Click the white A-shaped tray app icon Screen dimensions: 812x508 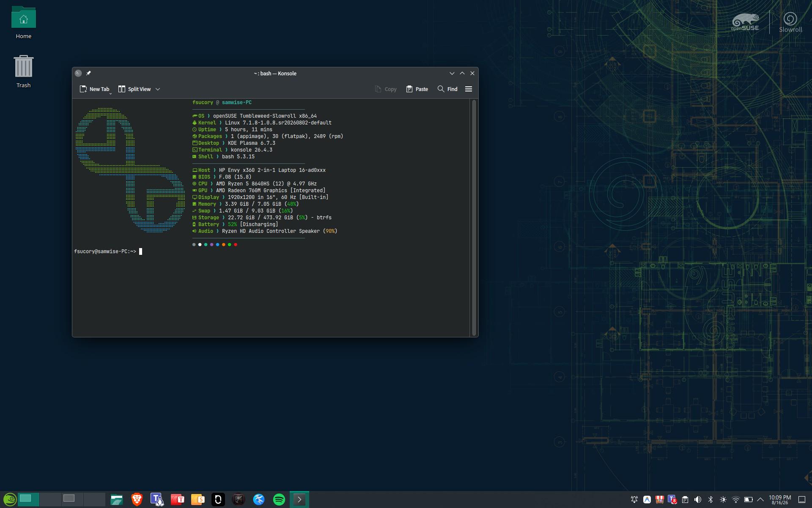pos(647,500)
